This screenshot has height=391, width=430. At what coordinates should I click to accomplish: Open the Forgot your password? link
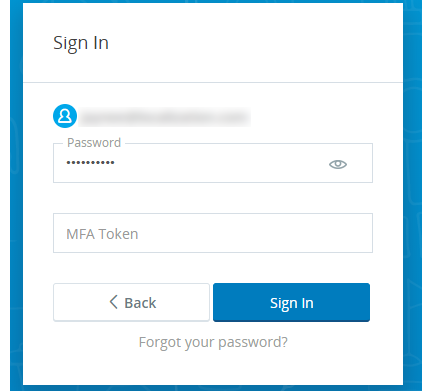pyautogui.click(x=213, y=342)
